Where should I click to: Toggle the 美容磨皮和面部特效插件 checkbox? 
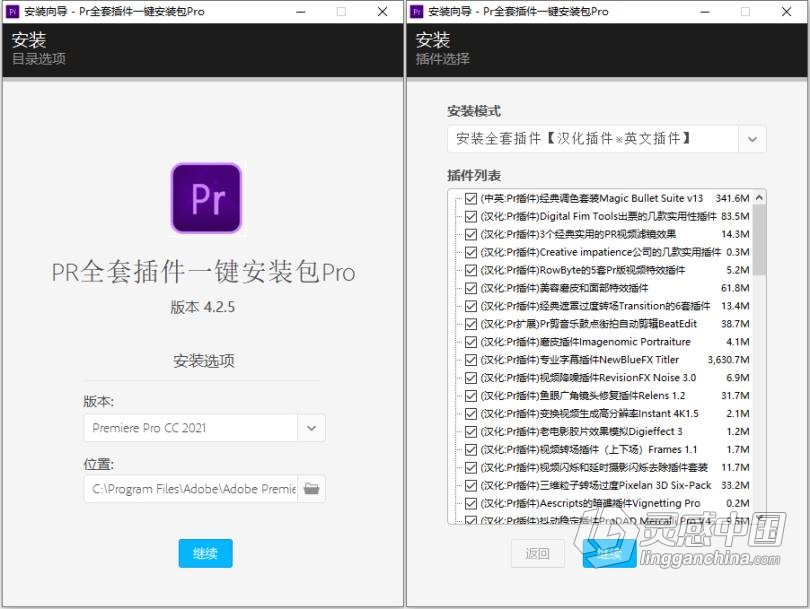[471, 288]
